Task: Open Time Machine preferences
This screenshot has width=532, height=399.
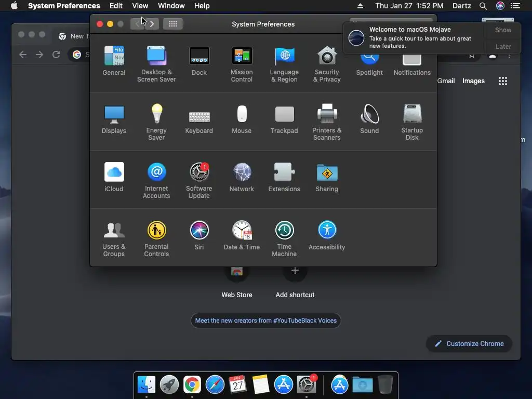Action: pos(284,239)
